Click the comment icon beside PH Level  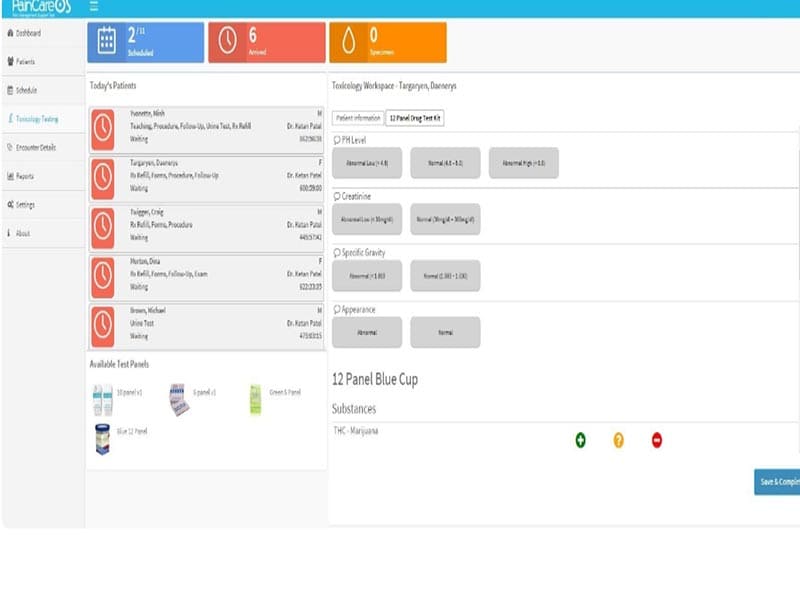click(337, 140)
